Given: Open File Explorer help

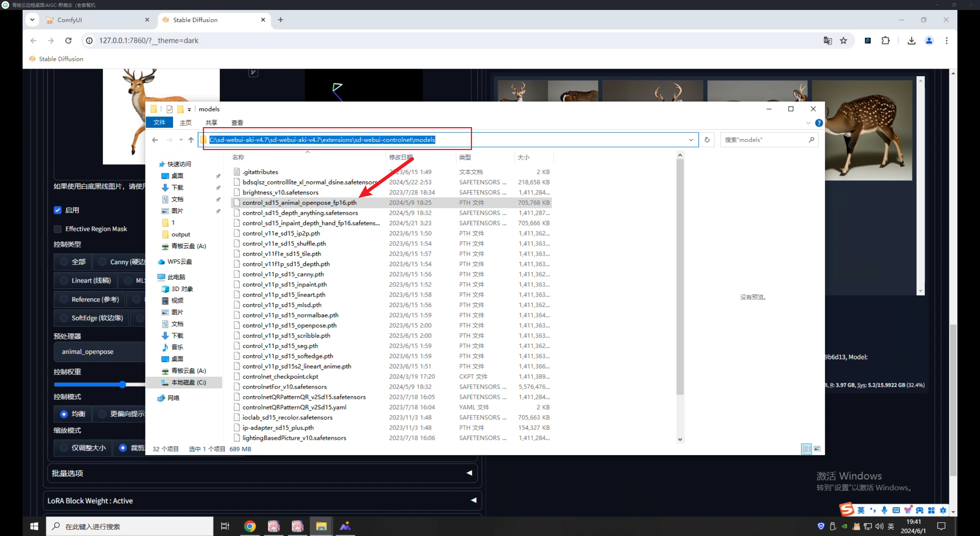Looking at the screenshot, I should 819,123.
